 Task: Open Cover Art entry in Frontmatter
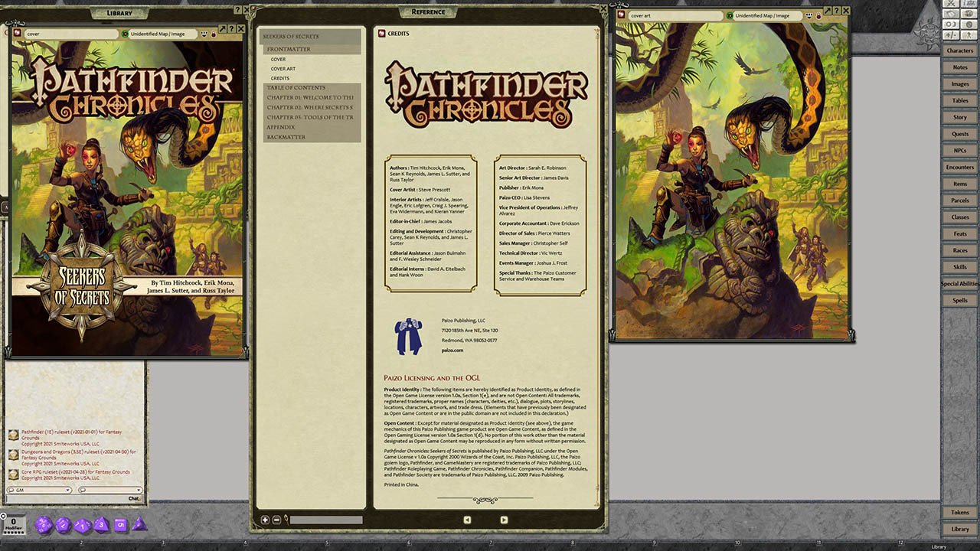[283, 69]
